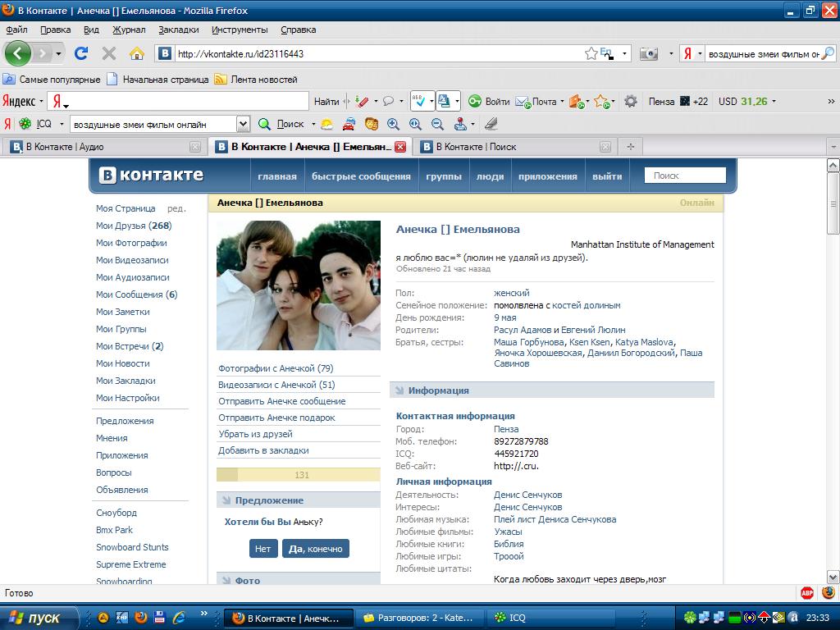The image size is (840, 630).
Task: Click the camera screenshot icon
Action: [649, 53]
